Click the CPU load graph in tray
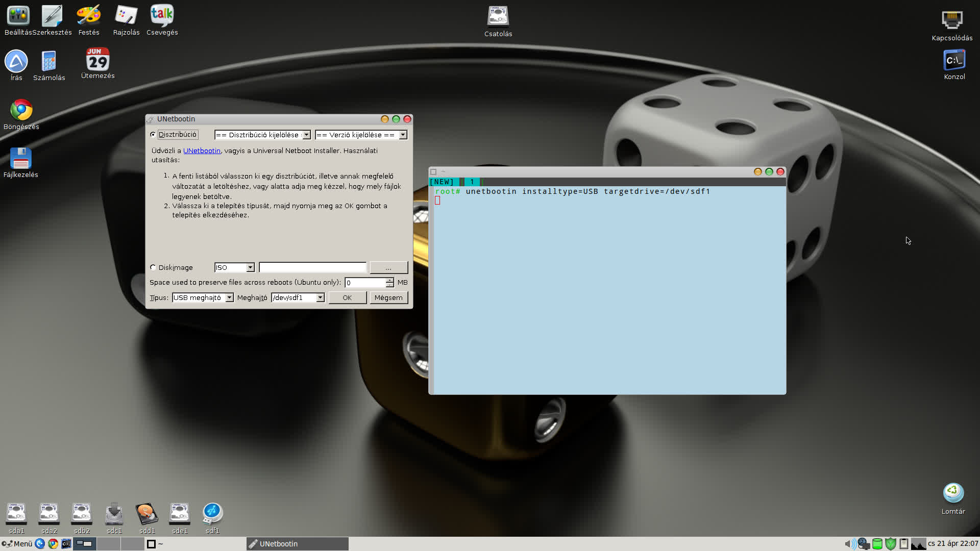Screen dimensions: 980x551 918,544
